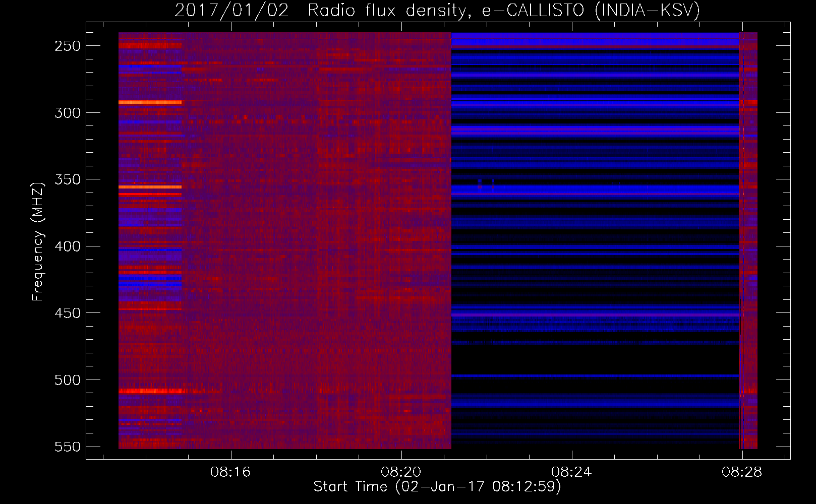Click the 300 frequency tick label
Image resolution: width=816 pixels, height=504 pixels.
click(x=68, y=113)
